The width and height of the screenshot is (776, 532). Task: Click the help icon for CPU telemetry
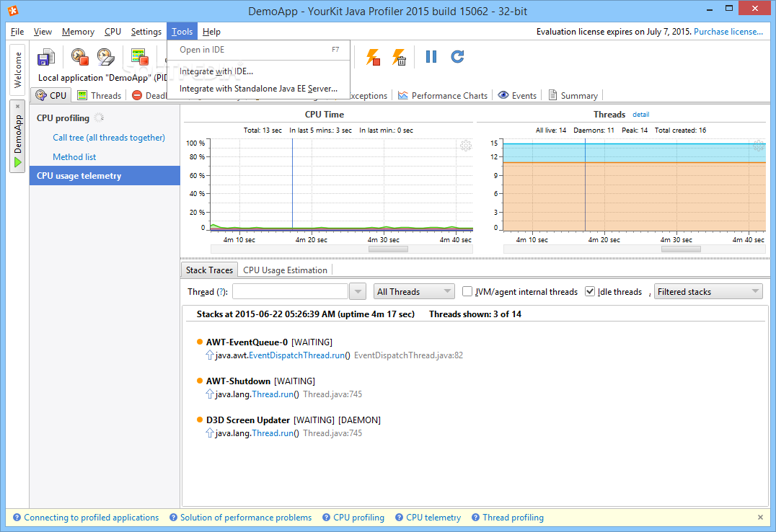(399, 517)
